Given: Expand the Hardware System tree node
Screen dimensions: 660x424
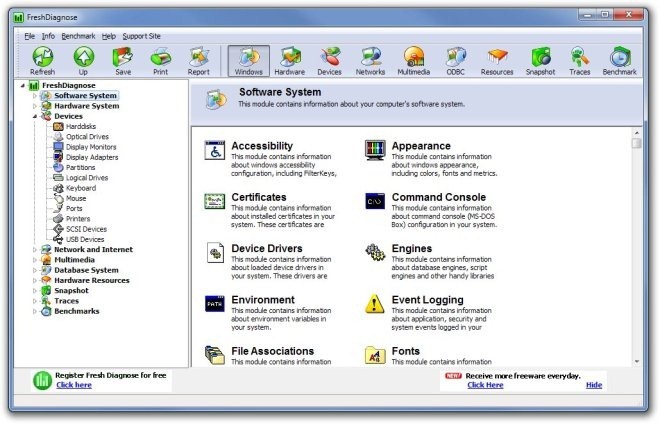Looking at the screenshot, I should (35, 106).
